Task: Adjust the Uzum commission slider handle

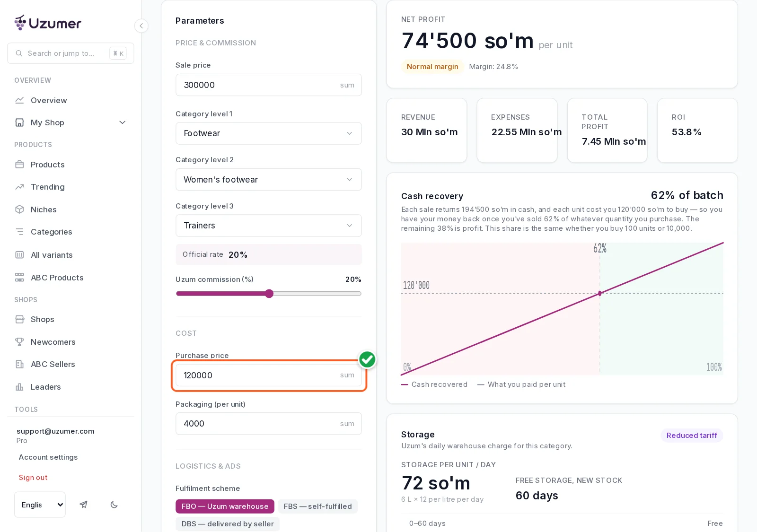Action: (x=269, y=294)
